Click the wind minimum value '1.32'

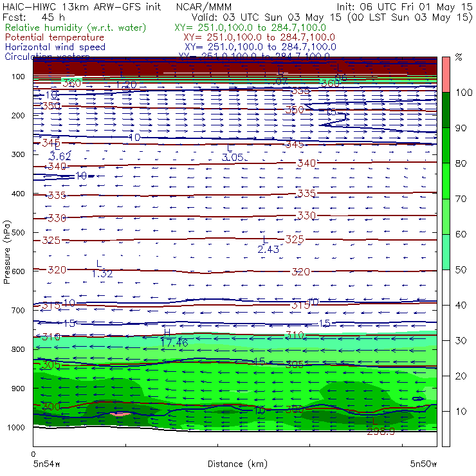point(102,274)
